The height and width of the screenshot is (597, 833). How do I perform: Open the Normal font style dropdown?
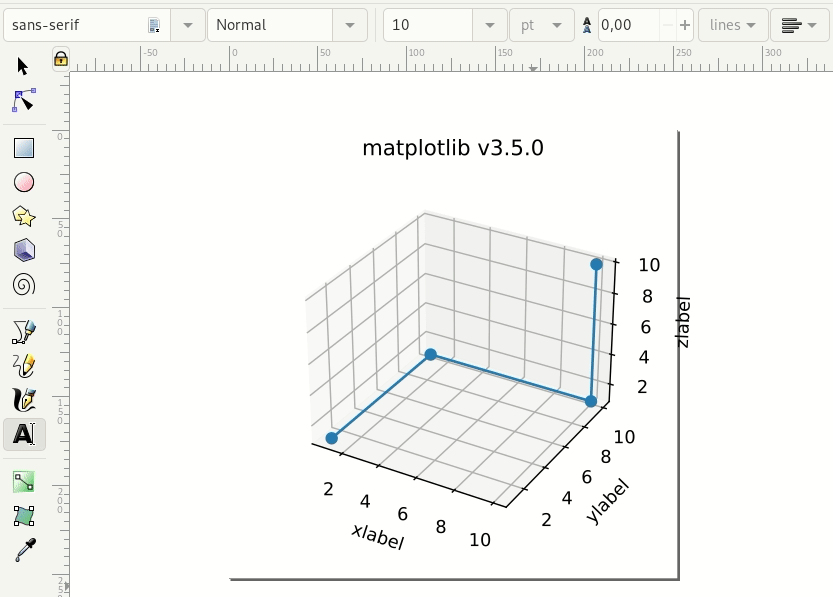[350, 25]
